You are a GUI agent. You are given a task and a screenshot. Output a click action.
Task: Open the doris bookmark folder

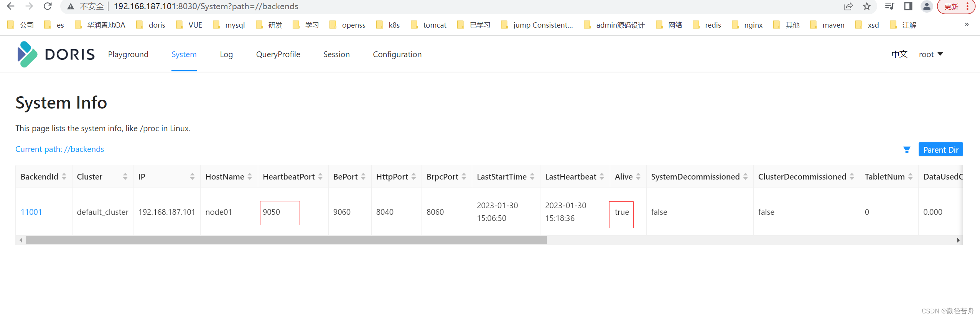click(x=151, y=25)
